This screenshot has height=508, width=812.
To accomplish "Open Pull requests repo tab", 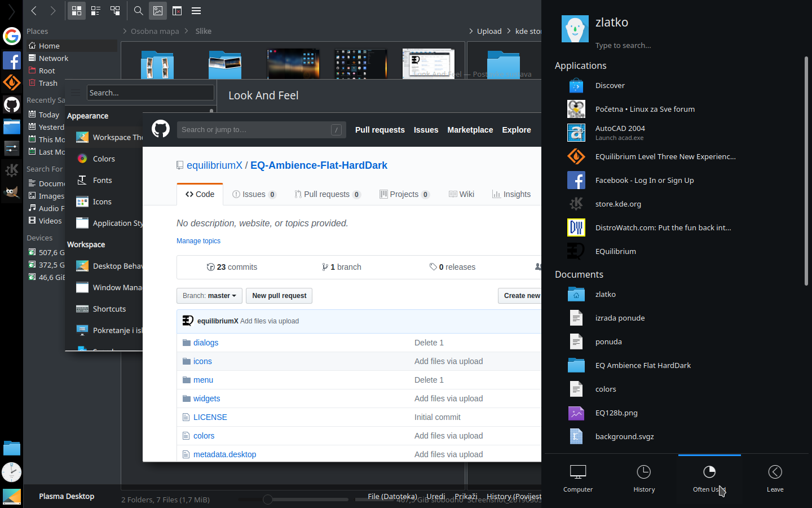I will [328, 194].
